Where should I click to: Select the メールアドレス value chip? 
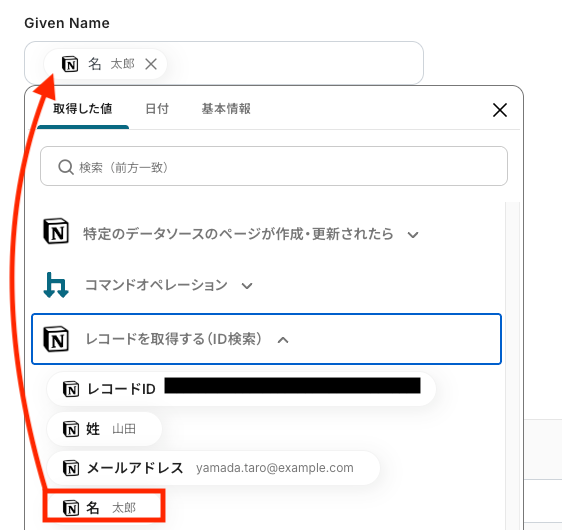pyautogui.click(x=213, y=468)
